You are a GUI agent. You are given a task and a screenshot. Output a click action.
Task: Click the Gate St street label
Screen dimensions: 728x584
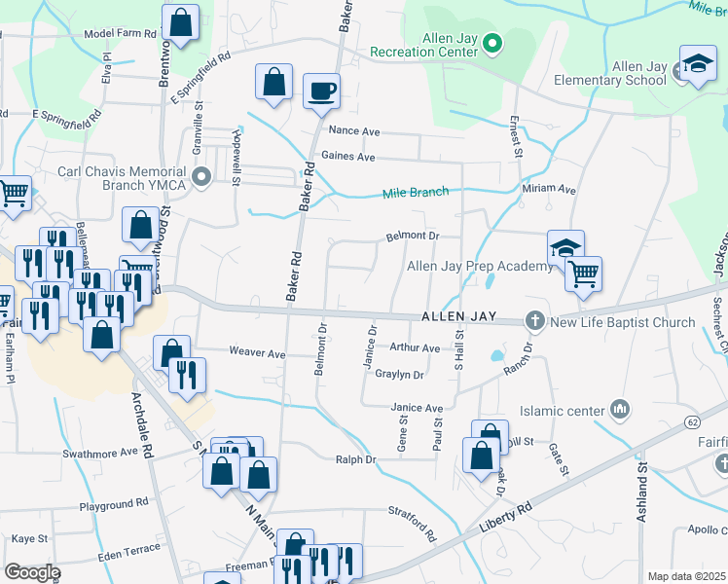[559, 459]
